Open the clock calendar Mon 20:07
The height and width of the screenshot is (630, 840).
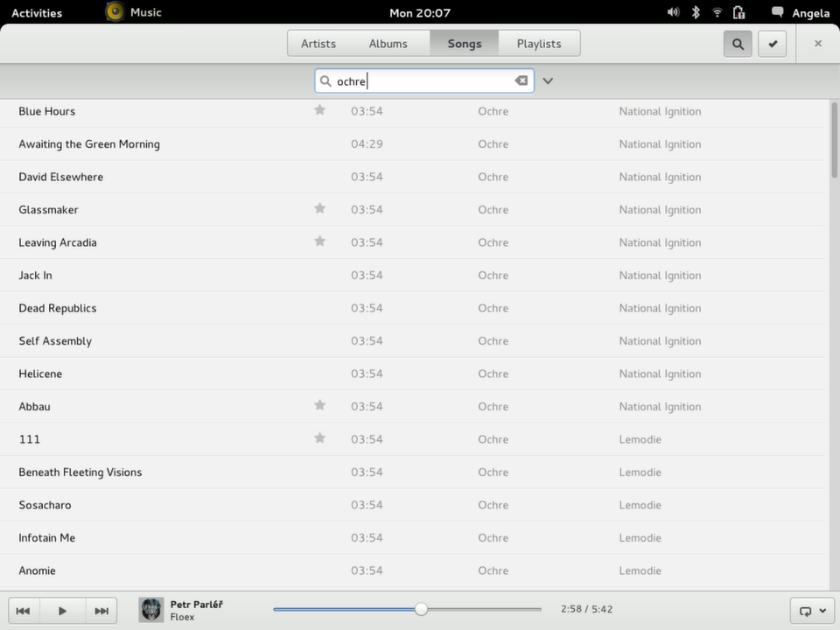(420, 13)
